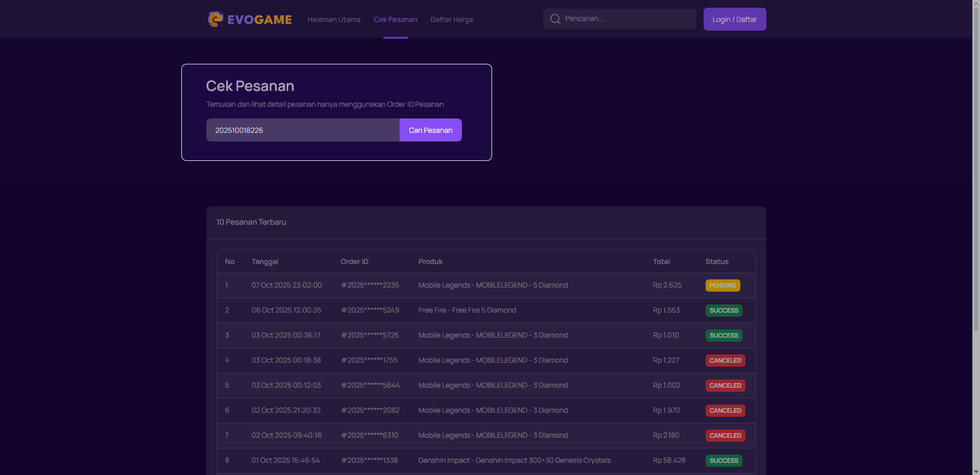The height and width of the screenshot is (475, 980).
Task: Click the Produk column header
Action: 430,262
